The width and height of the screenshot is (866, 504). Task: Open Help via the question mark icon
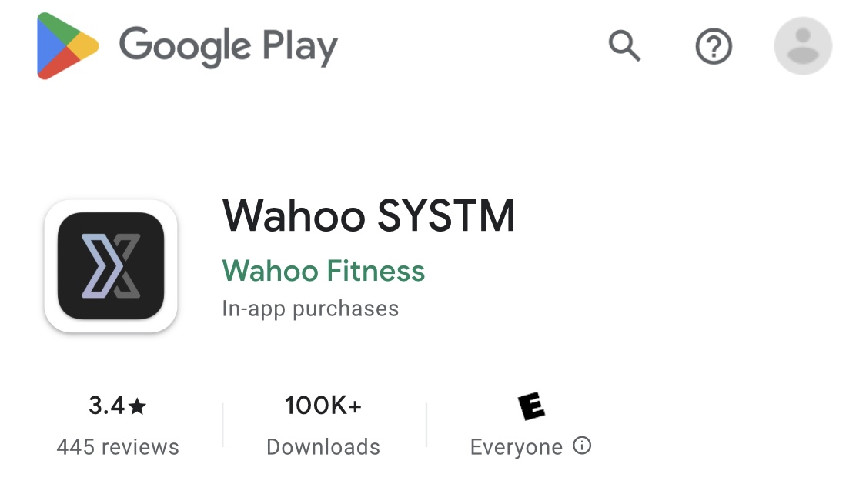click(x=714, y=46)
